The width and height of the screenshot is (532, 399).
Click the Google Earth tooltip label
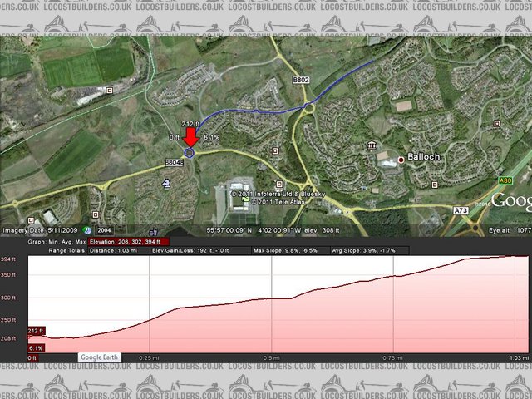pos(100,357)
